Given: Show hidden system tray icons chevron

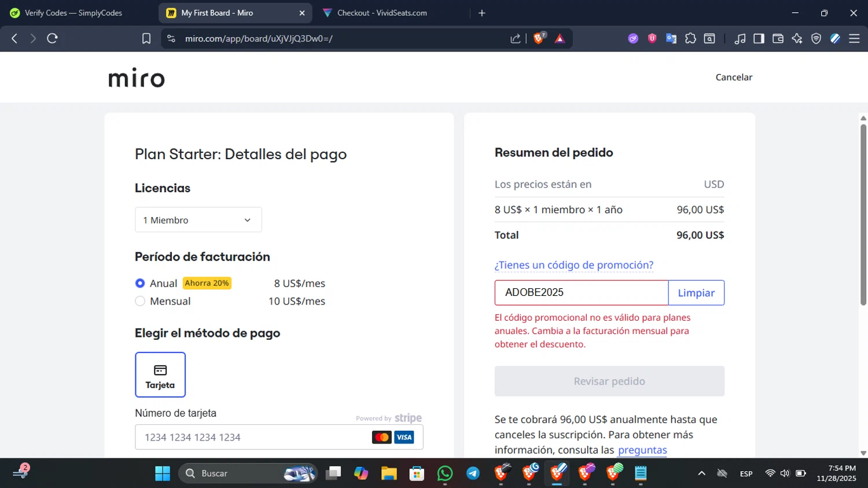Looking at the screenshot, I should 701,474.
